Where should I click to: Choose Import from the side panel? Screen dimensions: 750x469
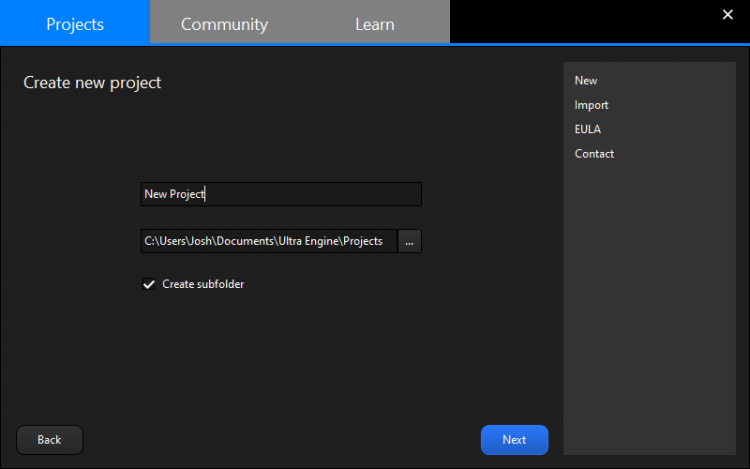(x=591, y=105)
